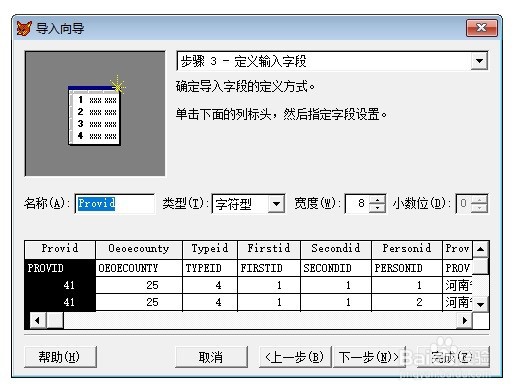Click the OEOECOUNTY cell

139,268
